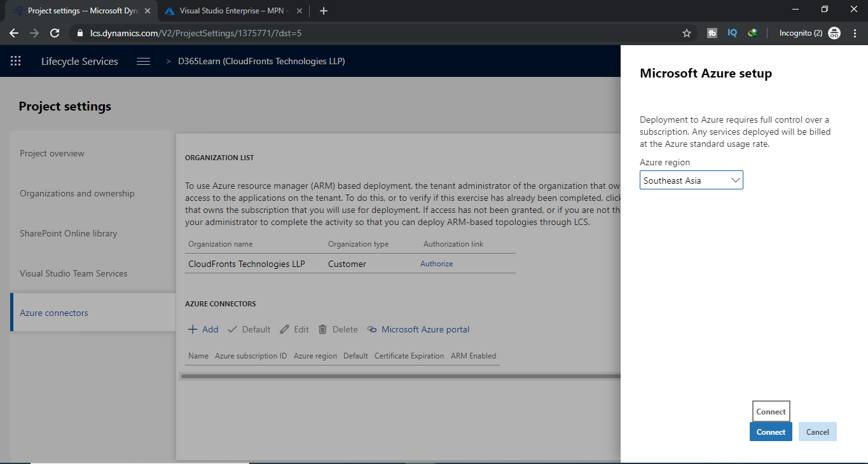Click the Default checkmark toolbar button
Screen dimensions: 868x464
pyautogui.click(x=249, y=329)
